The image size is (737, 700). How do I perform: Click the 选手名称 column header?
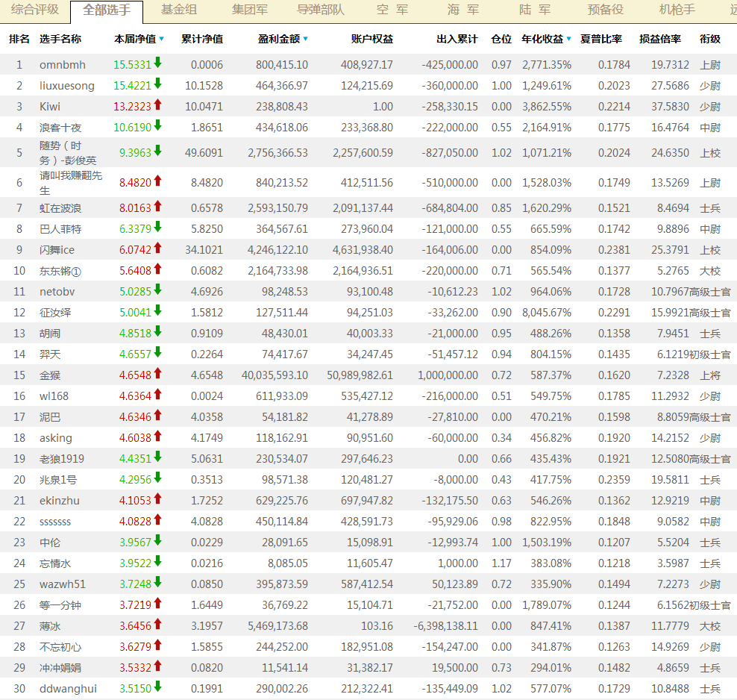coord(60,39)
